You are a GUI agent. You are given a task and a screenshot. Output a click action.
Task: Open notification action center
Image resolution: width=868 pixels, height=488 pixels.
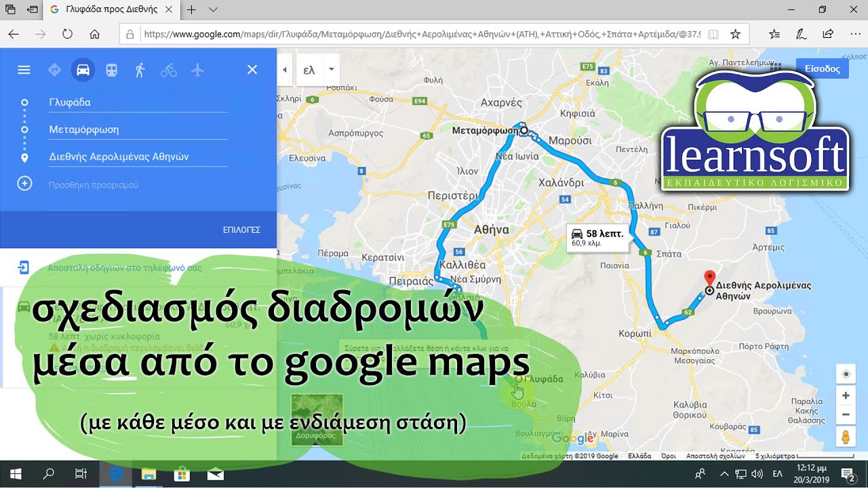pyautogui.click(x=848, y=474)
